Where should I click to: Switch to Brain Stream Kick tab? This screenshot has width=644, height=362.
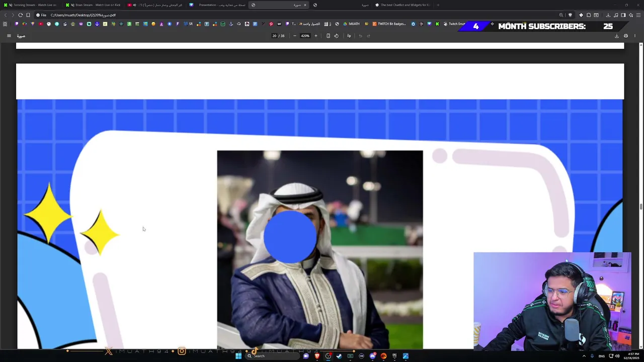tap(95, 5)
